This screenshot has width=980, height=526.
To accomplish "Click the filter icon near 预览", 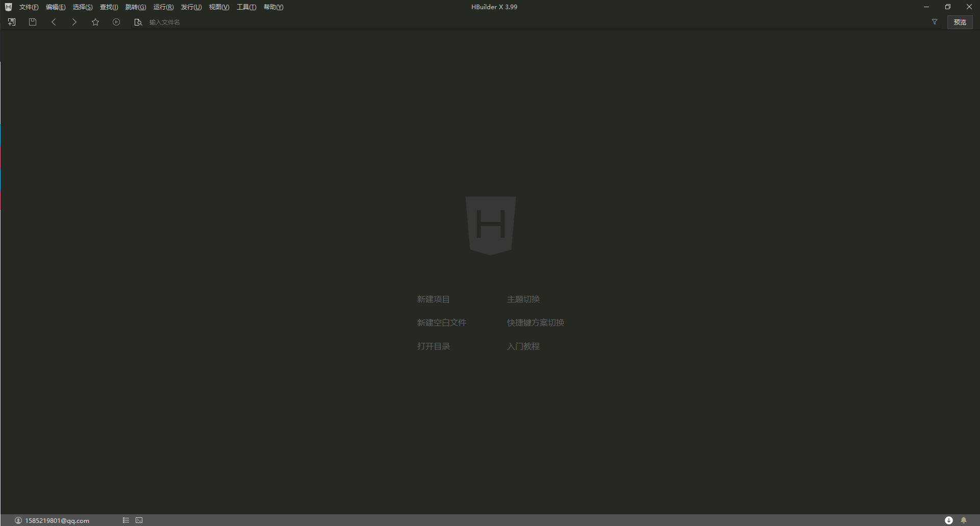I will coord(934,22).
